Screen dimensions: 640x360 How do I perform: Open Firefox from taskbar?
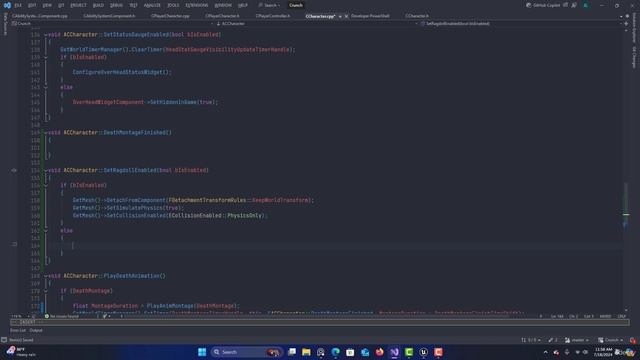(380, 352)
